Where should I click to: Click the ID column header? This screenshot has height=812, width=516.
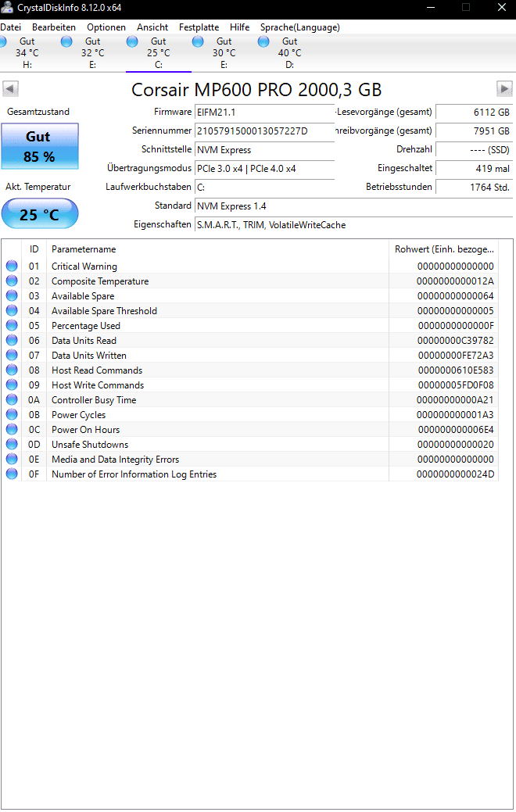coord(34,249)
